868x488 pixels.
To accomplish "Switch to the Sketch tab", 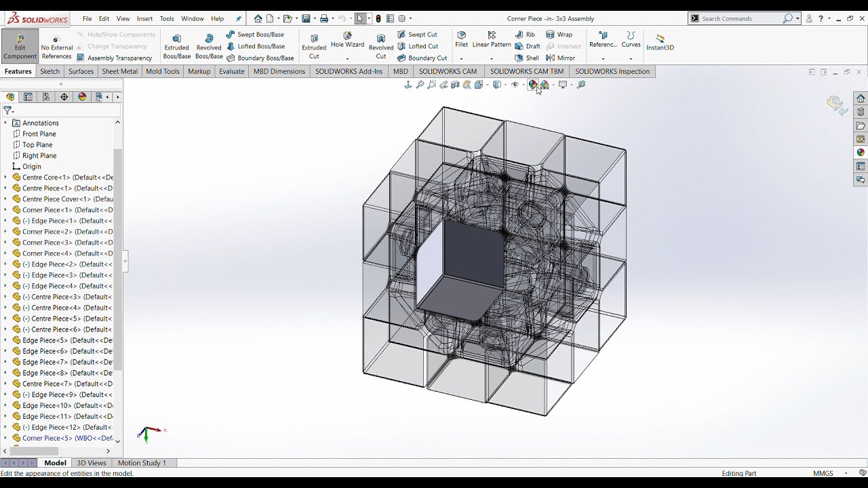I will pyautogui.click(x=50, y=71).
